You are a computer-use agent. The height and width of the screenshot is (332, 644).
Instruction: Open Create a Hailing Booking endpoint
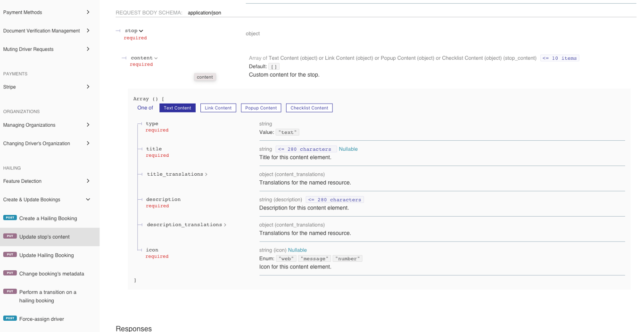pyautogui.click(x=50, y=218)
